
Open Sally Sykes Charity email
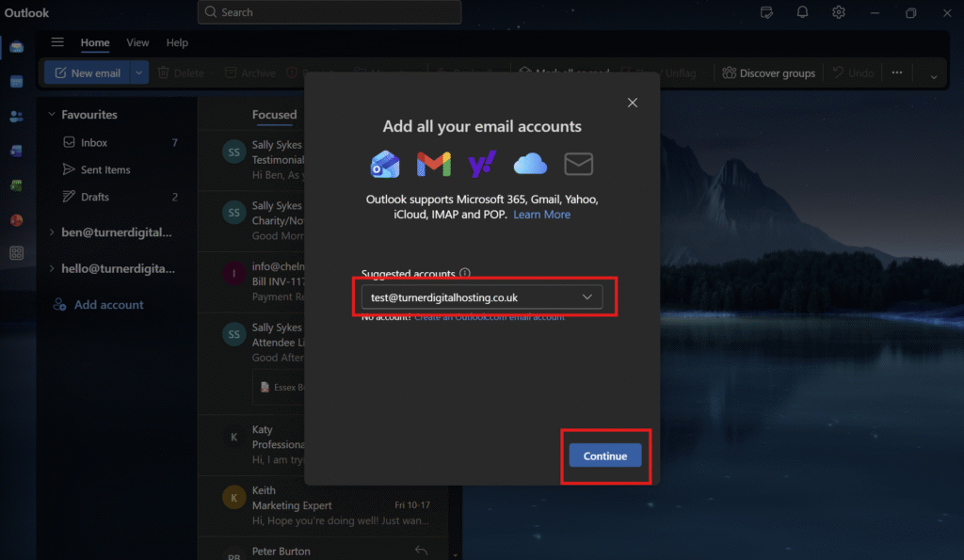(252, 220)
